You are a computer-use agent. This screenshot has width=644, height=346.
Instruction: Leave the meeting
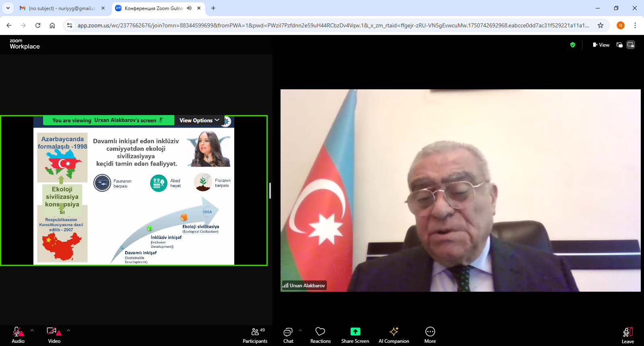coord(627,335)
